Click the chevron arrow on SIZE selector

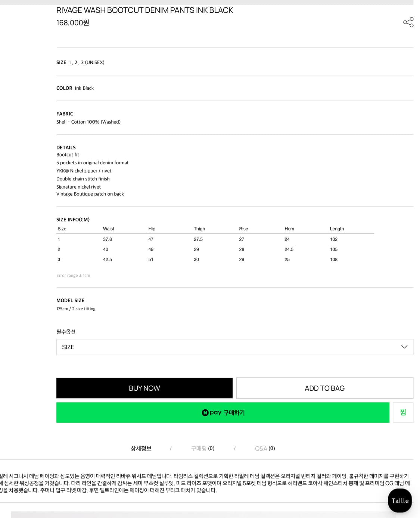[x=404, y=347]
